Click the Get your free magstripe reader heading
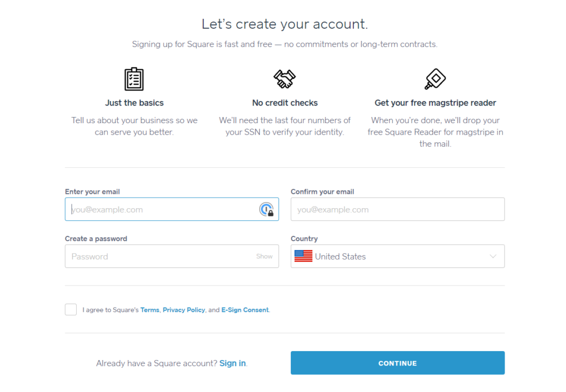This screenshot has width=566, height=392. pos(435,103)
